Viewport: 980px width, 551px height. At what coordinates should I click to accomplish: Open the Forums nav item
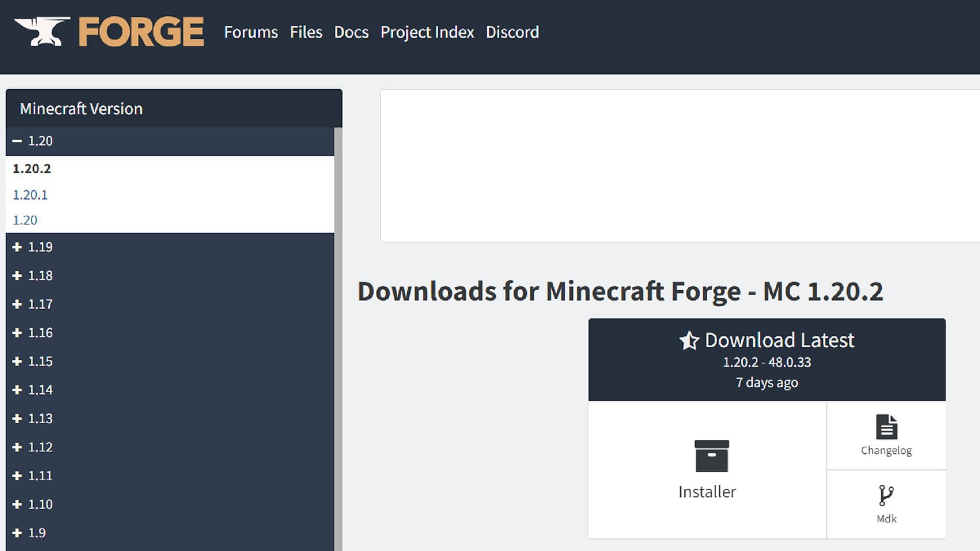[251, 32]
